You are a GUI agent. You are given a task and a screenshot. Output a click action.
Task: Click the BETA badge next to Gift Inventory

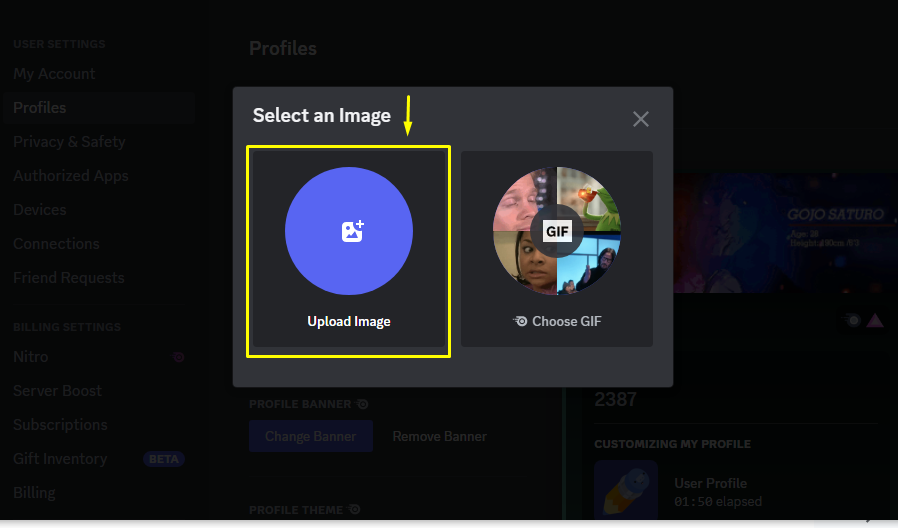click(164, 459)
